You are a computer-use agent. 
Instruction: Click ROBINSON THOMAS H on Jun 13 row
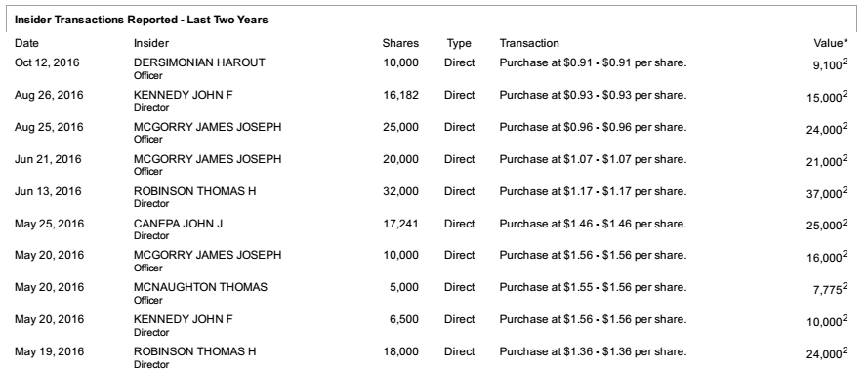click(195, 191)
